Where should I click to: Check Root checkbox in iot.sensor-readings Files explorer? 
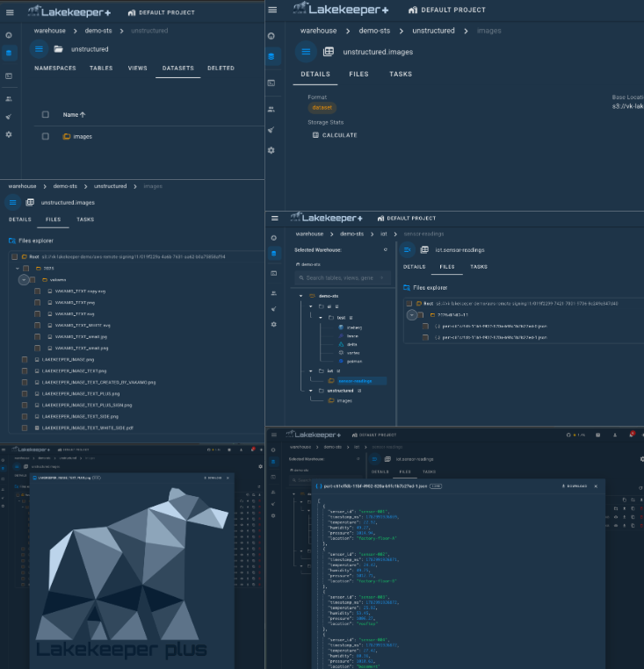click(409, 304)
